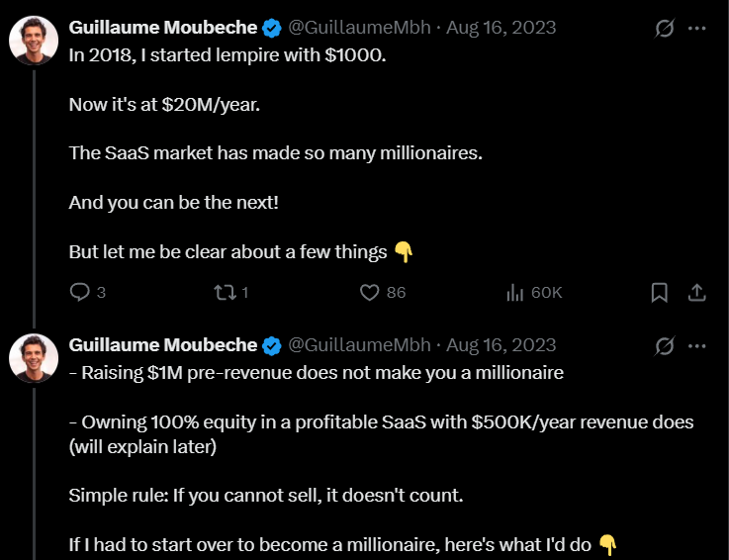Reply to the lempire $1000 tweet
Viewport: 729px width, 560px height.
80,292
